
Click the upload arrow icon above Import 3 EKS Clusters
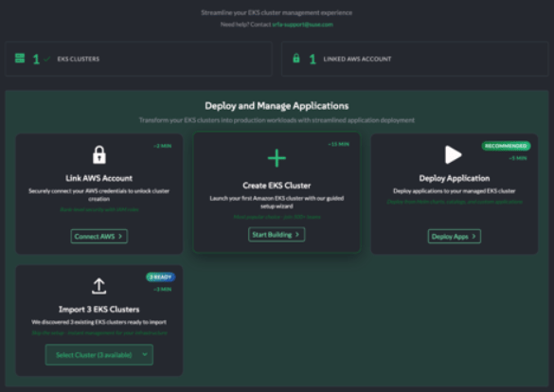point(98,286)
